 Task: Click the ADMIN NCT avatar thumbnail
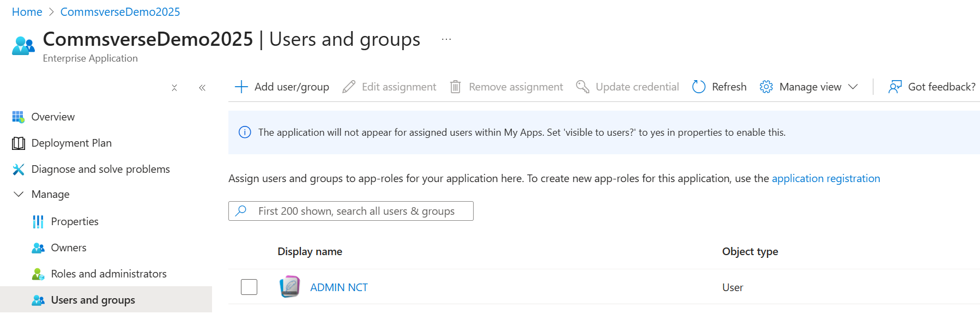(x=289, y=287)
